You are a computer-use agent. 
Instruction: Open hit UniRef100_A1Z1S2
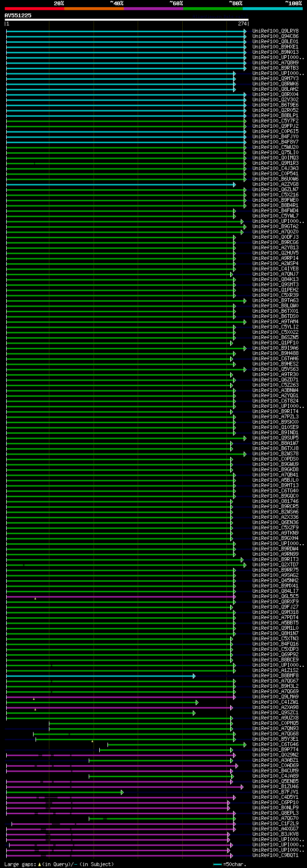(x=275, y=670)
